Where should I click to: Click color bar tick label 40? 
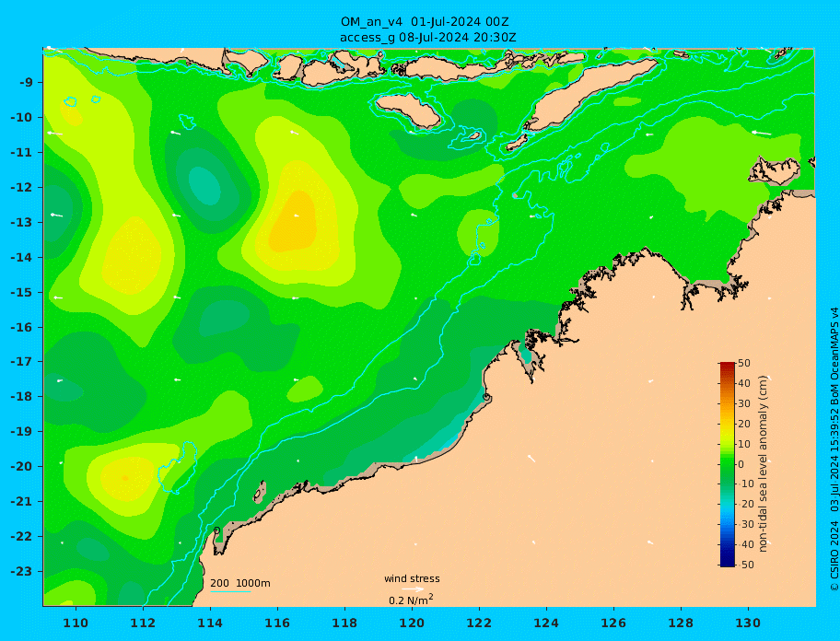coord(744,383)
